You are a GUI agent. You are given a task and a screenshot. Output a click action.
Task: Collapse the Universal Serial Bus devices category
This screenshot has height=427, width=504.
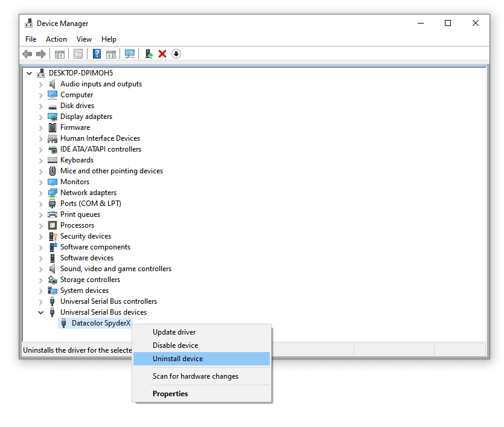pos(40,312)
